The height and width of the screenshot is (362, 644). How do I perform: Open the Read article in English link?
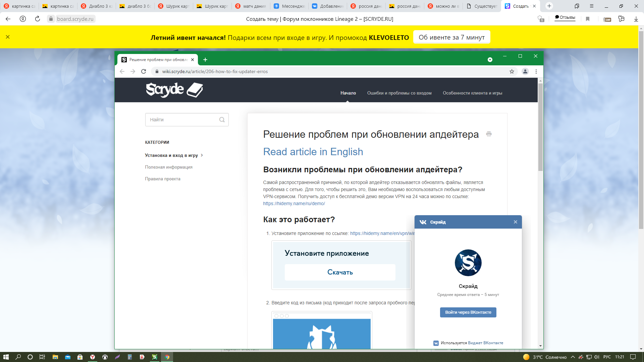(x=313, y=152)
